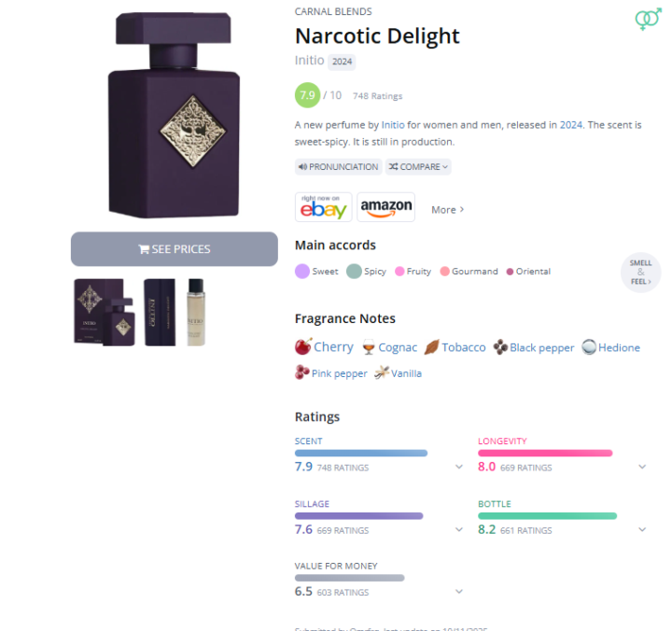Open the Compare dropdown

(x=418, y=167)
